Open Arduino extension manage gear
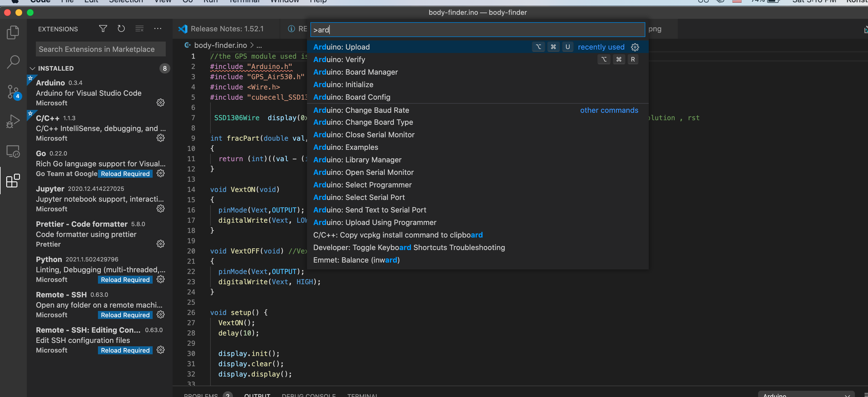The width and height of the screenshot is (868, 397). (x=160, y=103)
